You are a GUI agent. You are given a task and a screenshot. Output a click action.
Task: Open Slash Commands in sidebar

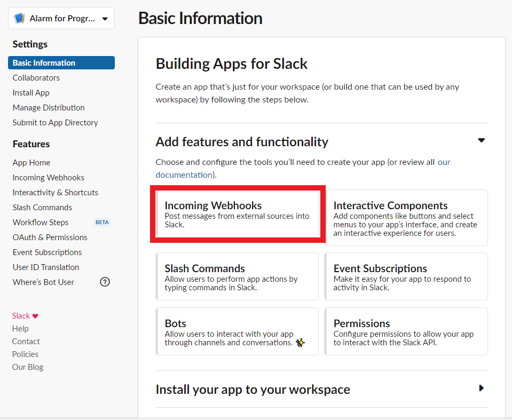click(x=42, y=208)
